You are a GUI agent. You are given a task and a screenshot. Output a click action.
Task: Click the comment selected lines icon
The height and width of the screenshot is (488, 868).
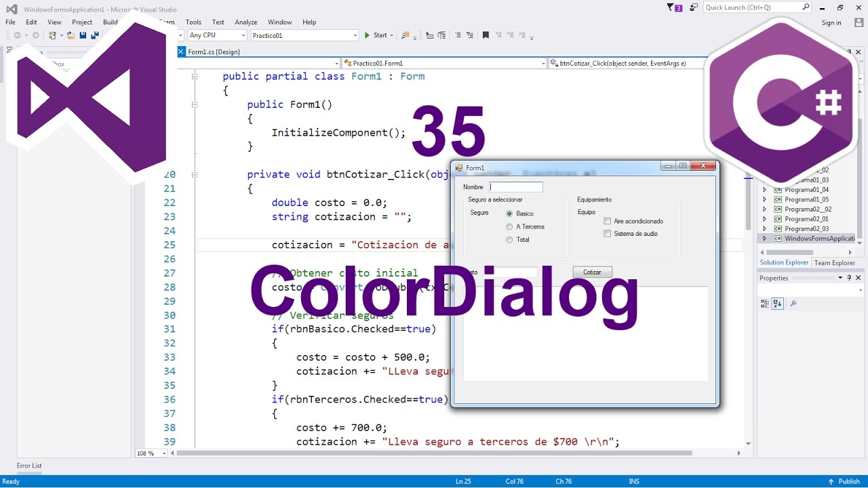pyautogui.click(x=458, y=35)
